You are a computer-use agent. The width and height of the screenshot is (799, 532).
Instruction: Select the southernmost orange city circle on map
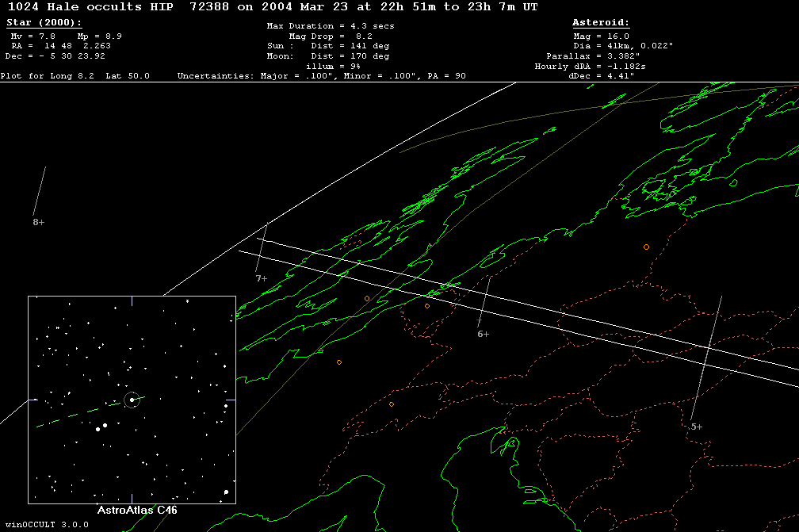[391, 404]
